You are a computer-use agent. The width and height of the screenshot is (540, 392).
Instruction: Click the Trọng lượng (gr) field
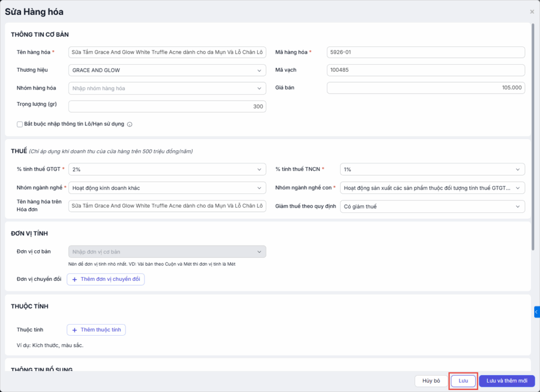167,106
